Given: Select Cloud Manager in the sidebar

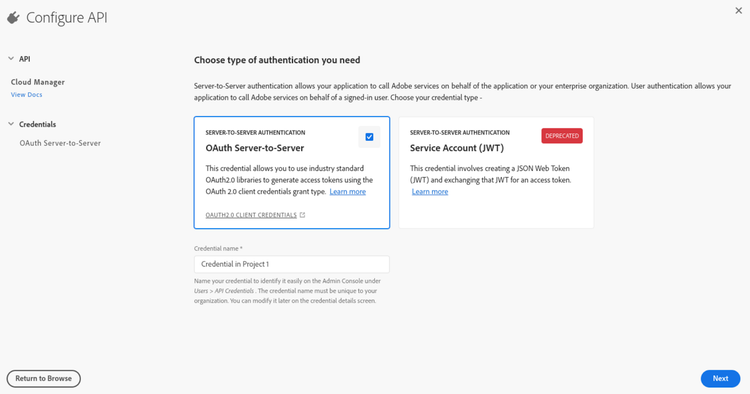Looking at the screenshot, I should point(38,82).
